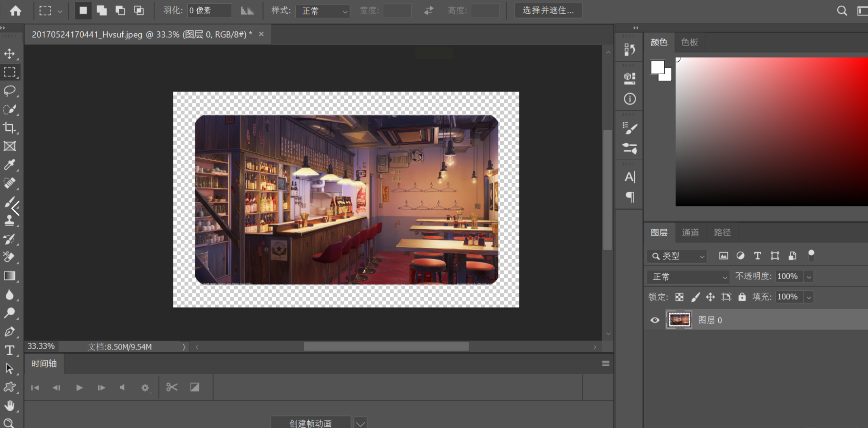The width and height of the screenshot is (868, 428).
Task: Open the 样式 dropdown set to 正常
Action: 323,11
